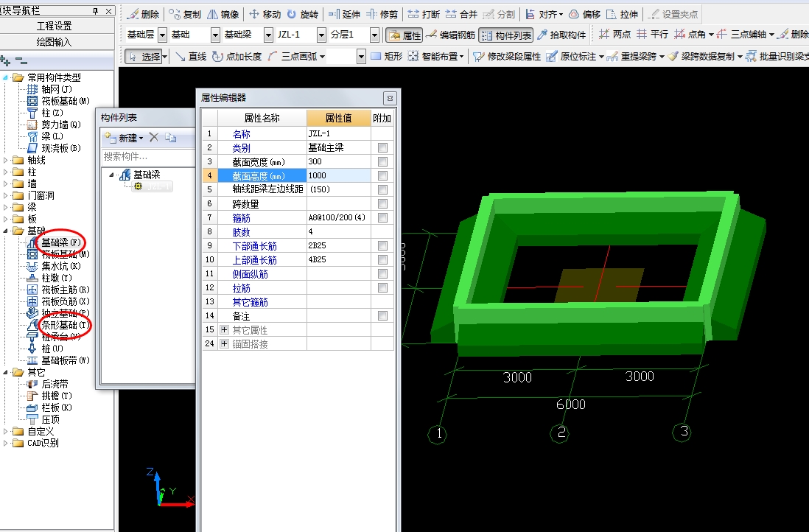Check 附加 box for 跨数量 row
This screenshot has width=809, height=532.
coord(382,204)
